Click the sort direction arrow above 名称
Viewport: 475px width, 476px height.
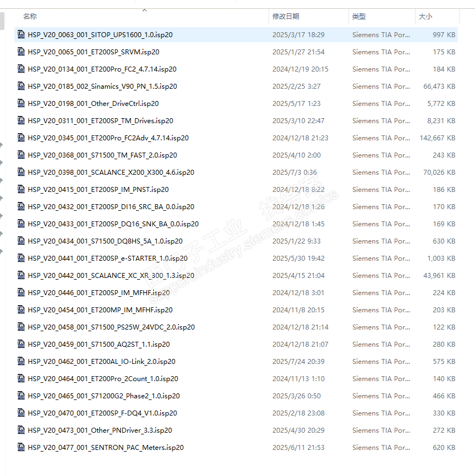point(145,11)
